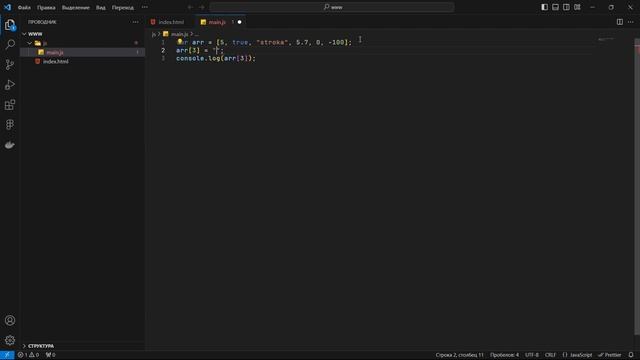Open the Explorer view in activity bar
The height and width of the screenshot is (360, 640).
(x=10, y=25)
